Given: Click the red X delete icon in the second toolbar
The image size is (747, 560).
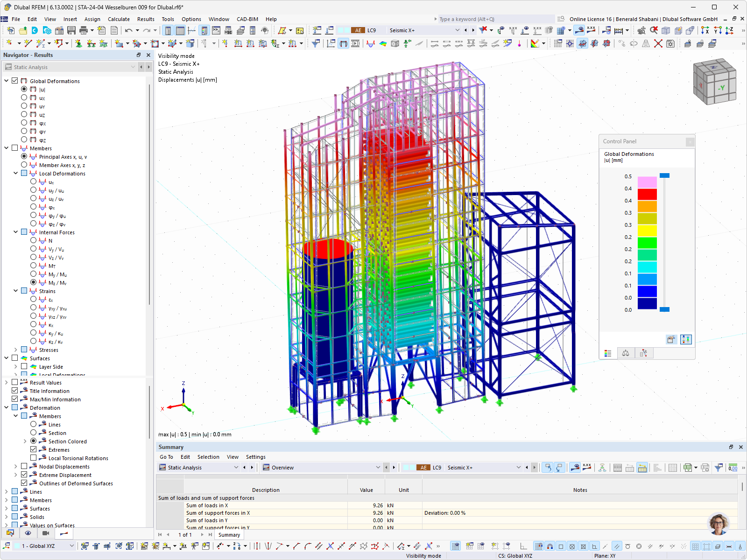Looking at the screenshot, I should point(658,43).
